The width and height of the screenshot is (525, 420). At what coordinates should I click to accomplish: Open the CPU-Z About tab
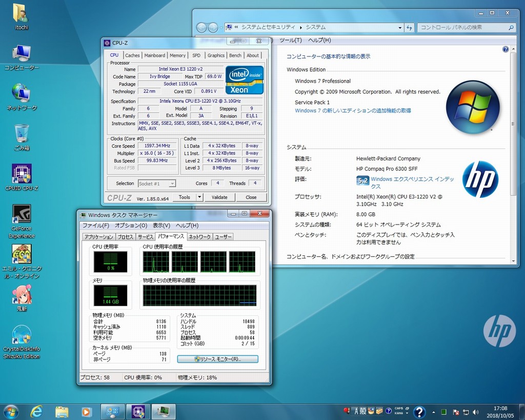(253, 55)
